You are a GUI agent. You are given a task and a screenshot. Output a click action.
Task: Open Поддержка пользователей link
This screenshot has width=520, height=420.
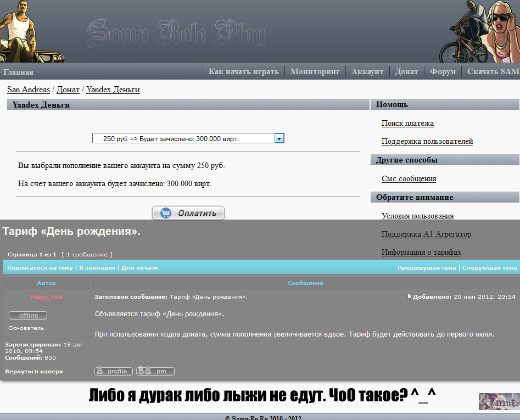pos(427,141)
